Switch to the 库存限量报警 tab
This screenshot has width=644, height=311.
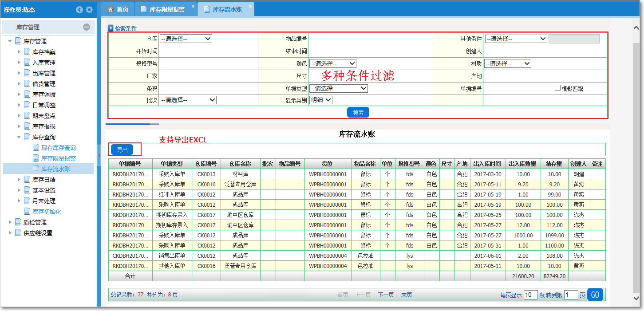[x=167, y=9]
